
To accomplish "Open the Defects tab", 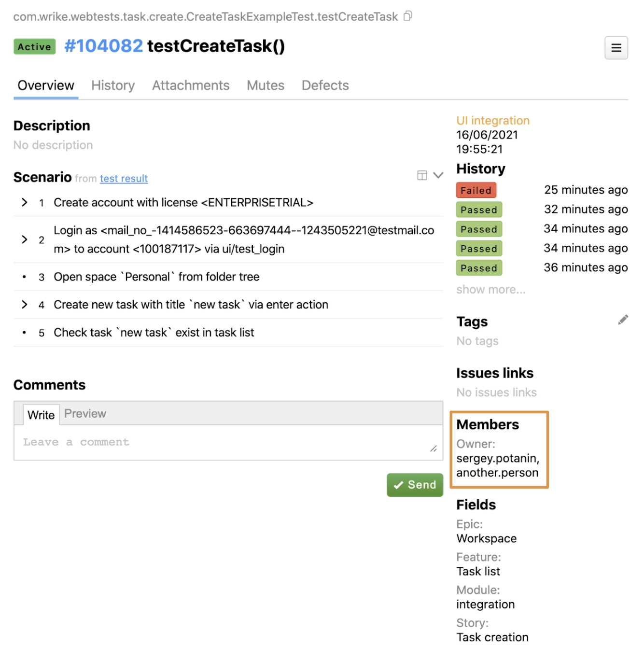I will (x=325, y=85).
